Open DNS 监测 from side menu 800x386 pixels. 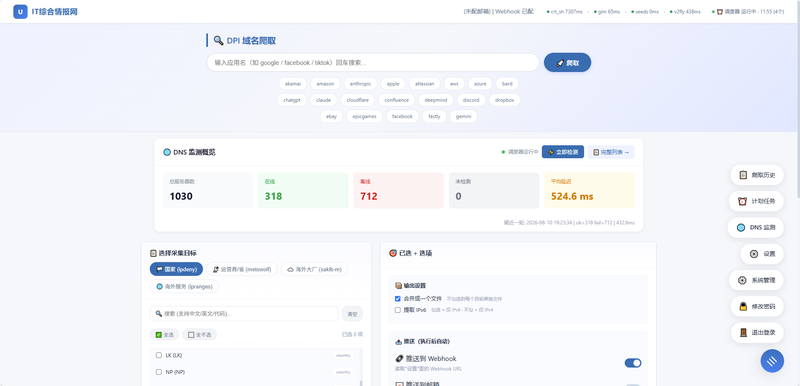pos(756,227)
